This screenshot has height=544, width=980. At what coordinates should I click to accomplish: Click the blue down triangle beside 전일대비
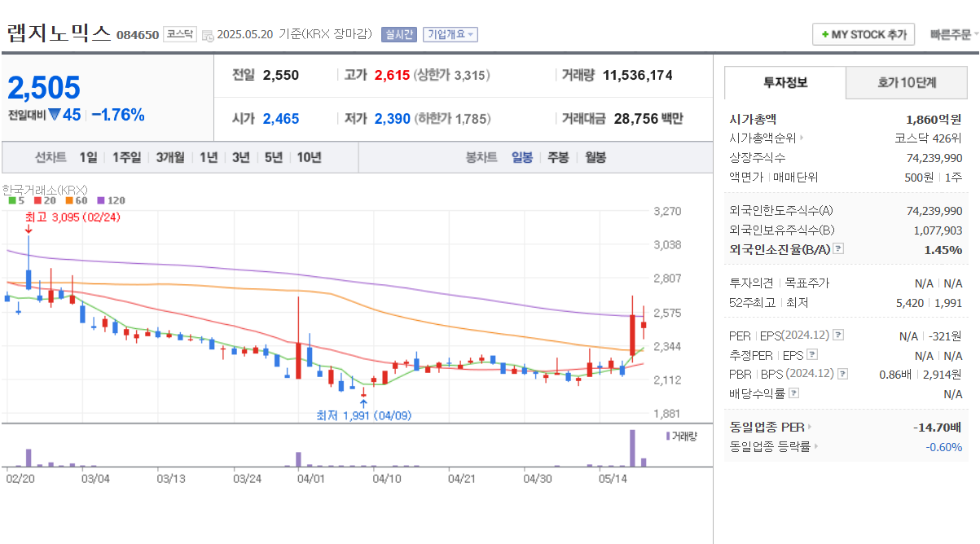[x=55, y=115]
